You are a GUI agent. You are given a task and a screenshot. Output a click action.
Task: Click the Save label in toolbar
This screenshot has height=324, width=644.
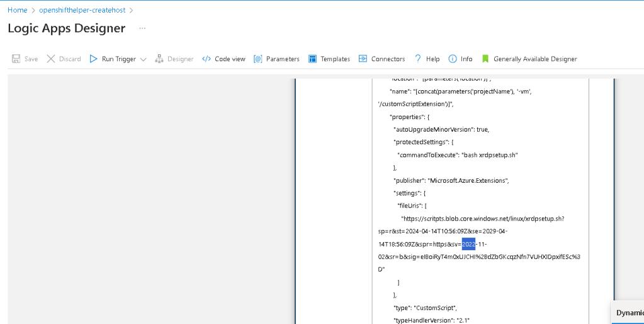pos(31,59)
